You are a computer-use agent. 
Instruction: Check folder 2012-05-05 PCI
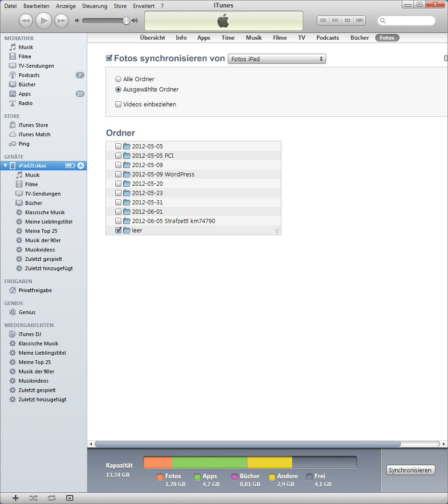(118, 155)
